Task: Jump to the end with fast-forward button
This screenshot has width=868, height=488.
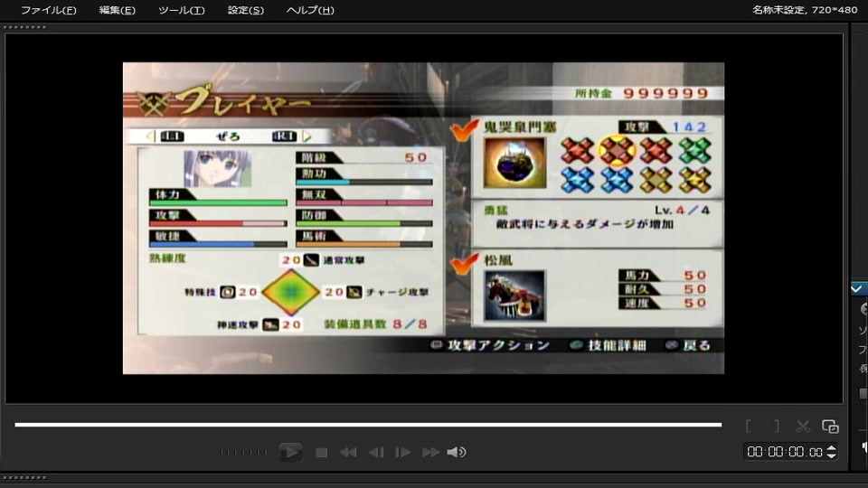Action: 430,453
